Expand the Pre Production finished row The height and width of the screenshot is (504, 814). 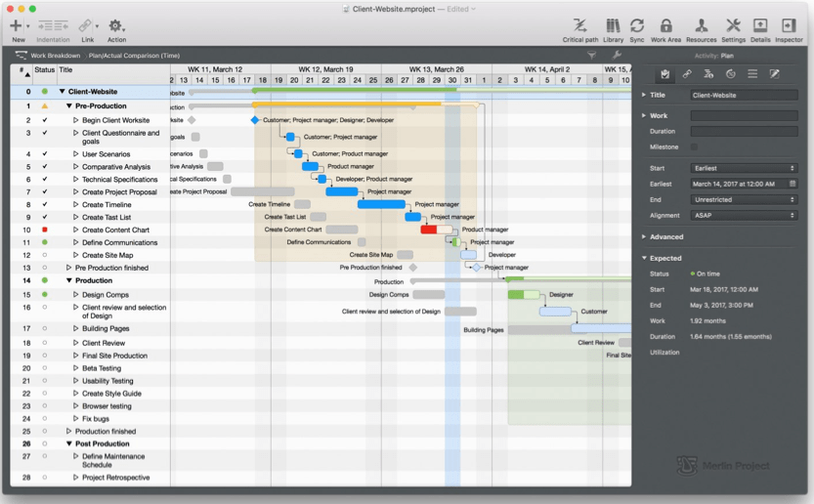pyautogui.click(x=68, y=268)
